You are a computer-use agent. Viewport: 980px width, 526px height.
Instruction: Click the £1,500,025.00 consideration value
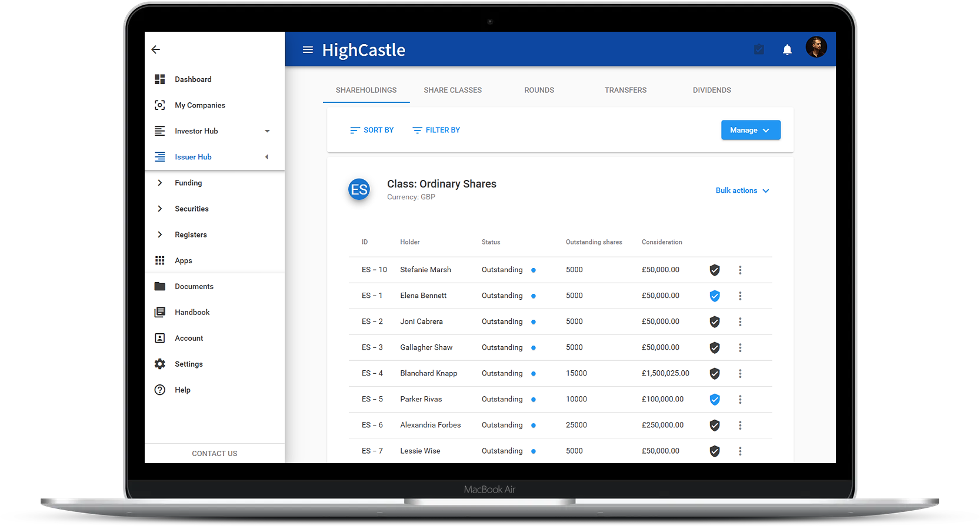[665, 373]
